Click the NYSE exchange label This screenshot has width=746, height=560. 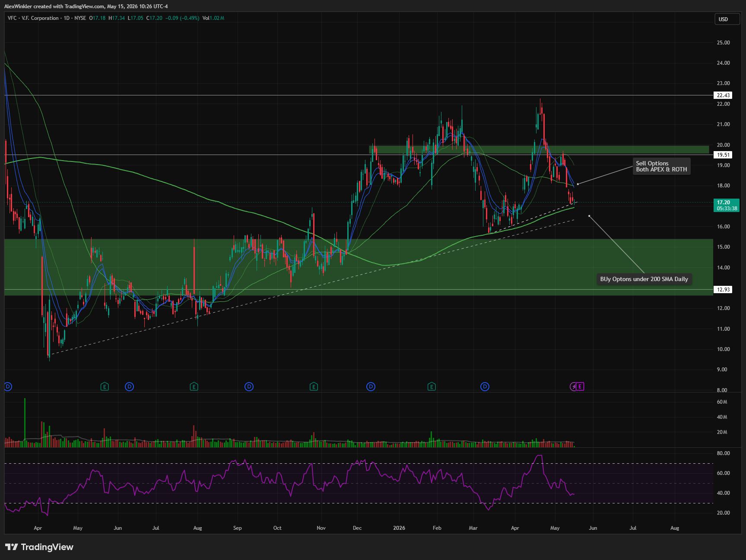(80, 18)
